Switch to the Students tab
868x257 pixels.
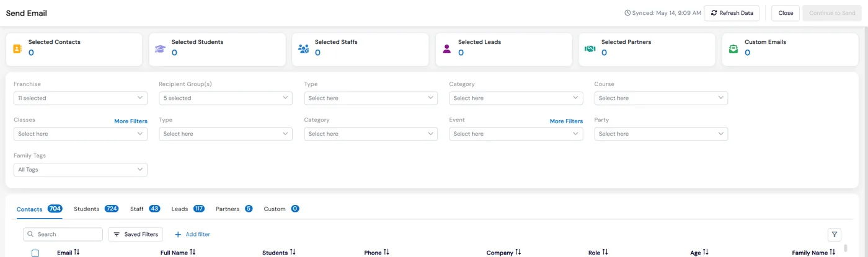click(96, 209)
